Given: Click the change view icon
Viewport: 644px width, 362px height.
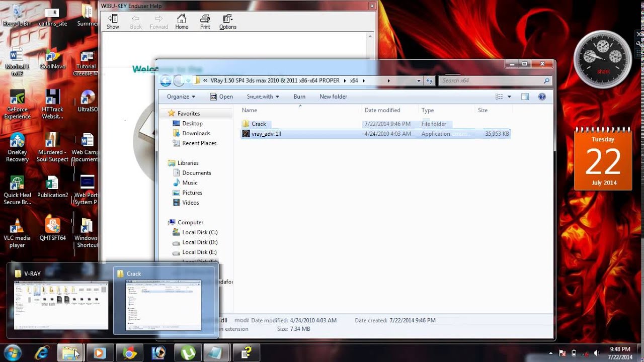Looking at the screenshot, I should click(x=499, y=97).
